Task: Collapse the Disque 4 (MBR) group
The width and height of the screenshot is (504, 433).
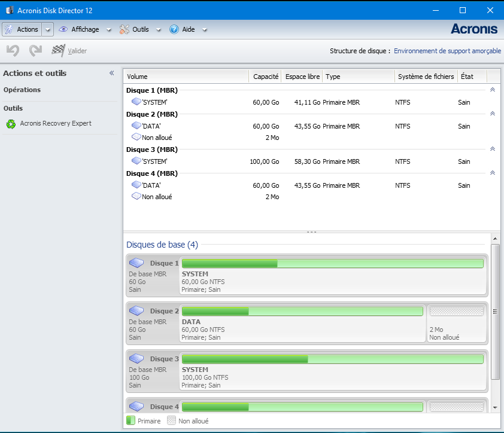Action: click(493, 173)
